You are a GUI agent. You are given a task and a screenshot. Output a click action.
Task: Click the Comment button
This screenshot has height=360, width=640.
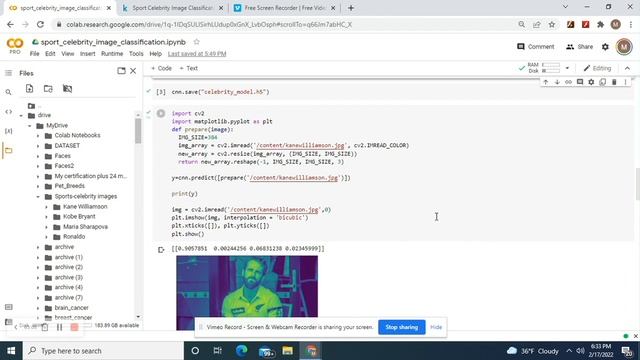pyautogui.click(x=536, y=47)
